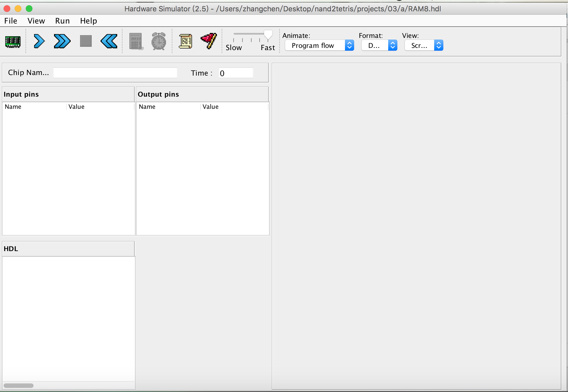
Task: Click the Chip Name text field
Action: coord(115,73)
